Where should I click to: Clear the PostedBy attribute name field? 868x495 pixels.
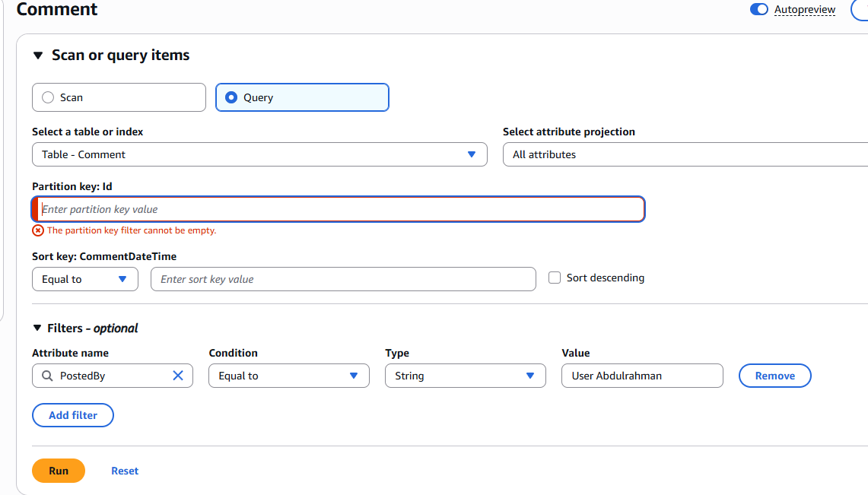click(x=178, y=376)
